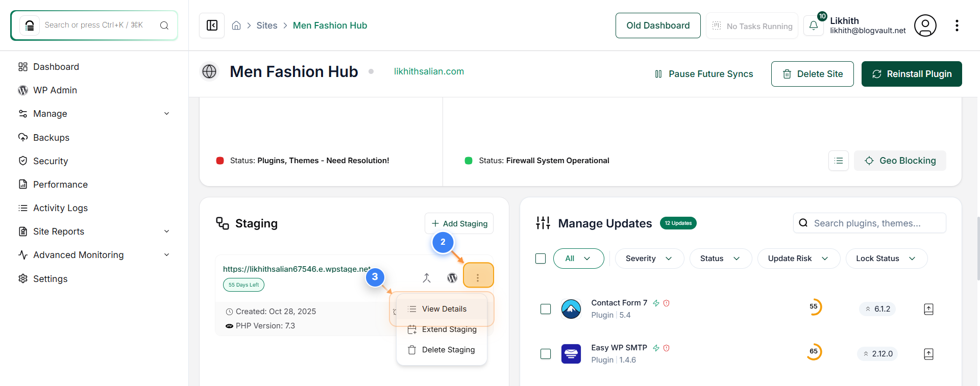Image resolution: width=980 pixels, height=386 pixels.
Task: Open staging site three-dots options
Action: pyautogui.click(x=478, y=278)
